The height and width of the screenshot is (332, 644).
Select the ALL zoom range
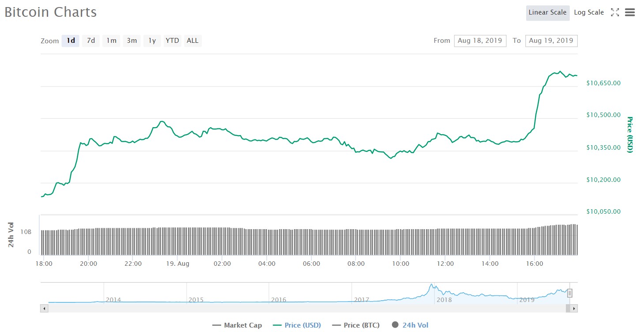tap(192, 41)
